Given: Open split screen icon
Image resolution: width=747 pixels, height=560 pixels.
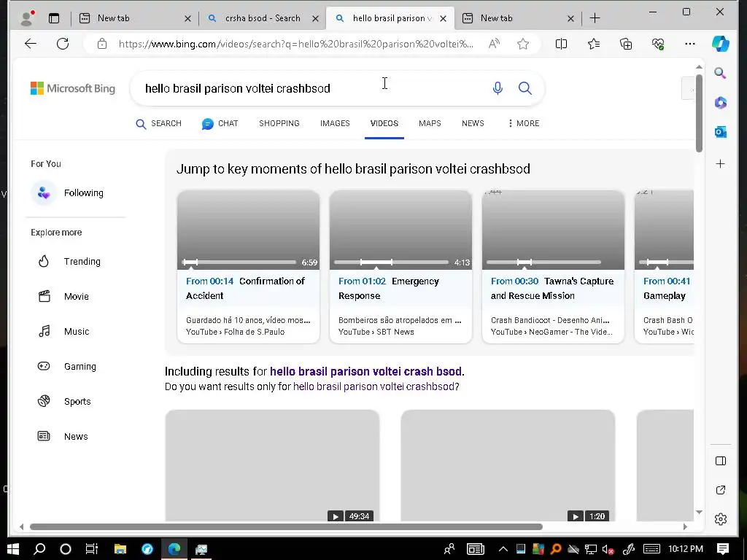Looking at the screenshot, I should [561, 44].
